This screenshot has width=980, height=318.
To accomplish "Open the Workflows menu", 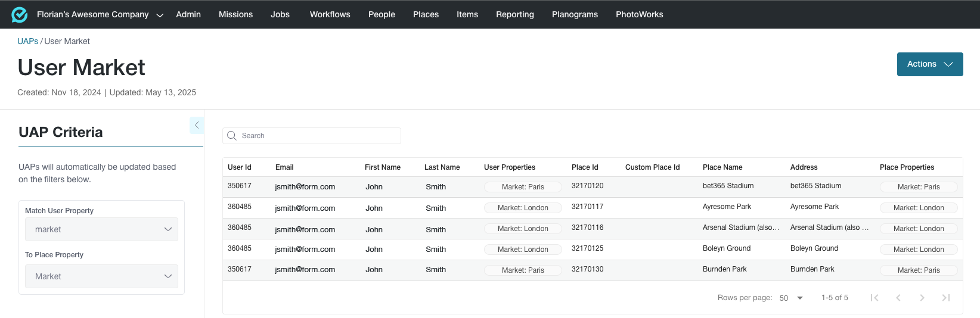I will pyautogui.click(x=330, y=14).
